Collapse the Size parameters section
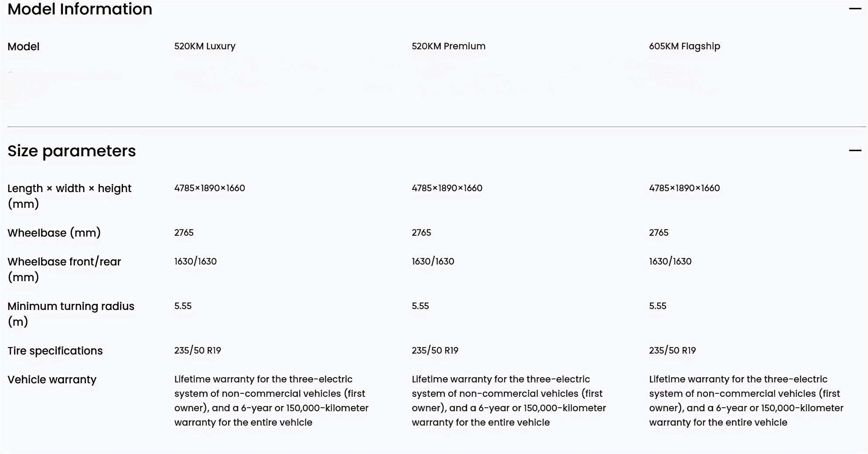Screen dimensions: 868x454 [855, 151]
